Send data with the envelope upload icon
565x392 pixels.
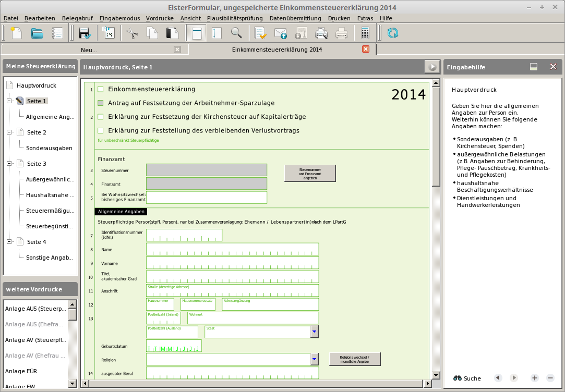280,33
